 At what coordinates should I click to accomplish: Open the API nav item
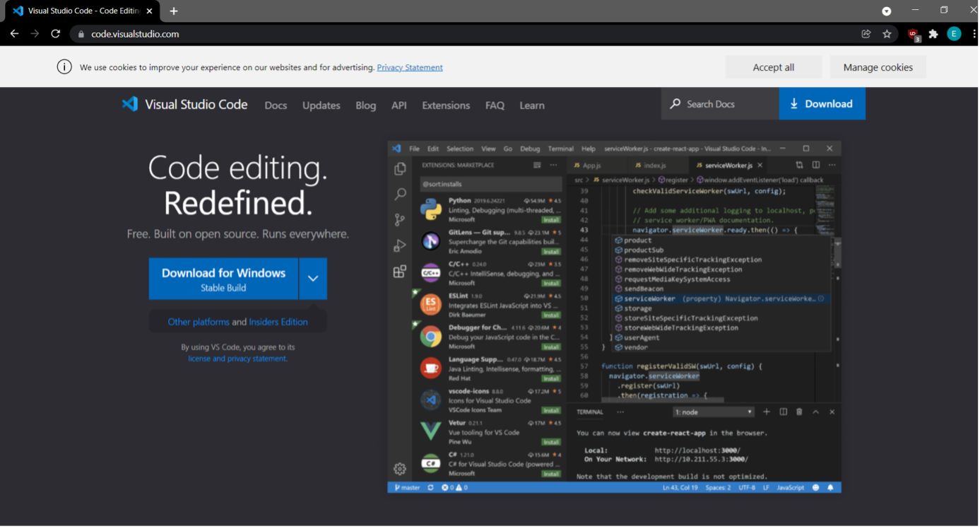399,105
